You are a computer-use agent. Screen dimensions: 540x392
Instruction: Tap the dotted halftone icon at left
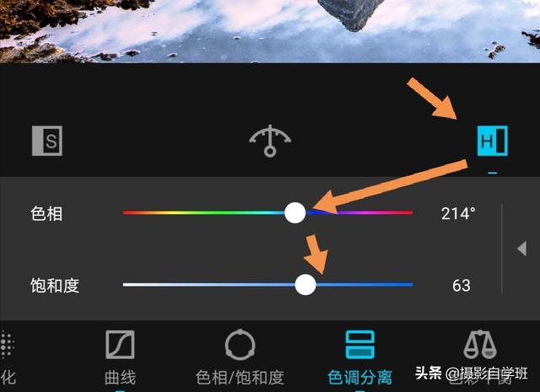point(8,345)
